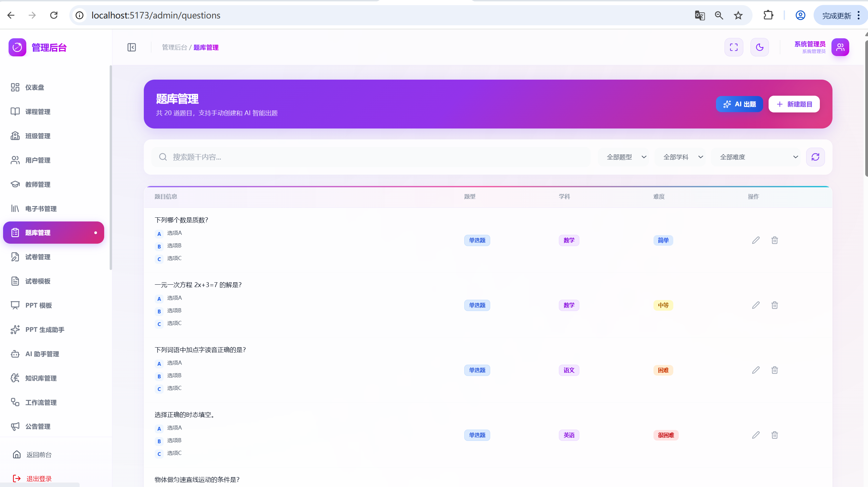The height and width of the screenshot is (487, 868).
Task: Click the 中等 difficulty tag
Action: point(663,305)
